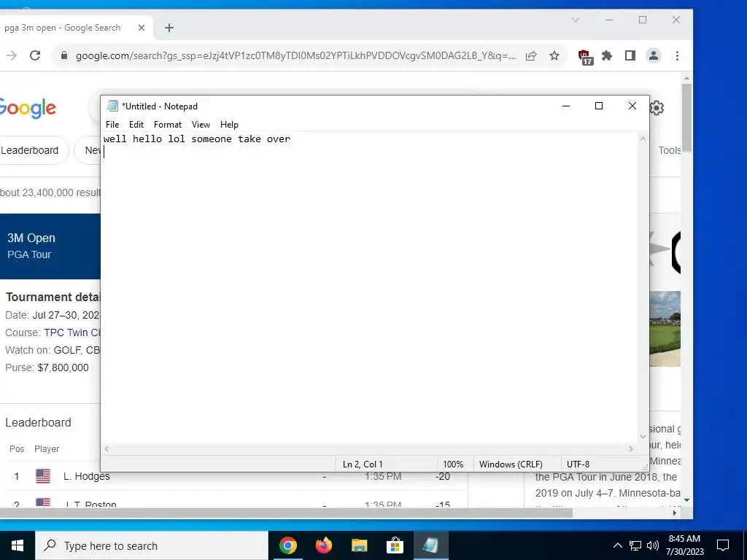Open File Explorer from the taskbar
Viewport: 747px width, 560px height.
(x=359, y=545)
